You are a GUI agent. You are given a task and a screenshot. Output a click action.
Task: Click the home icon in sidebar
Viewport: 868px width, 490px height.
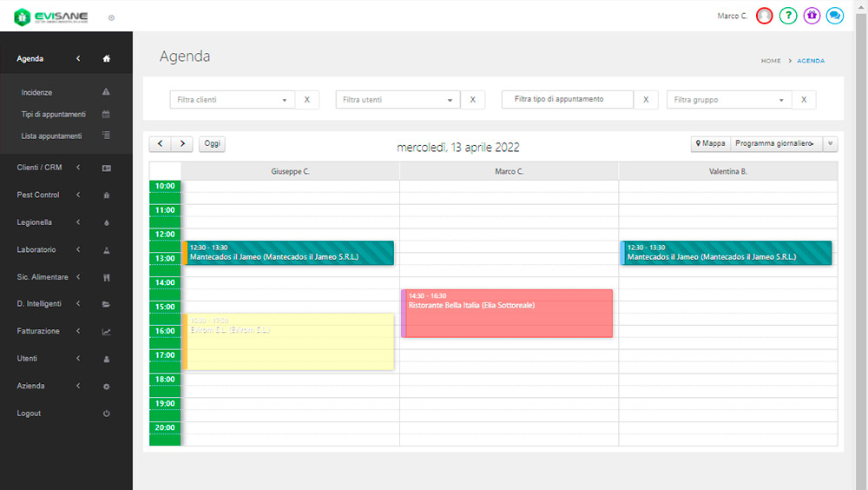click(x=107, y=59)
